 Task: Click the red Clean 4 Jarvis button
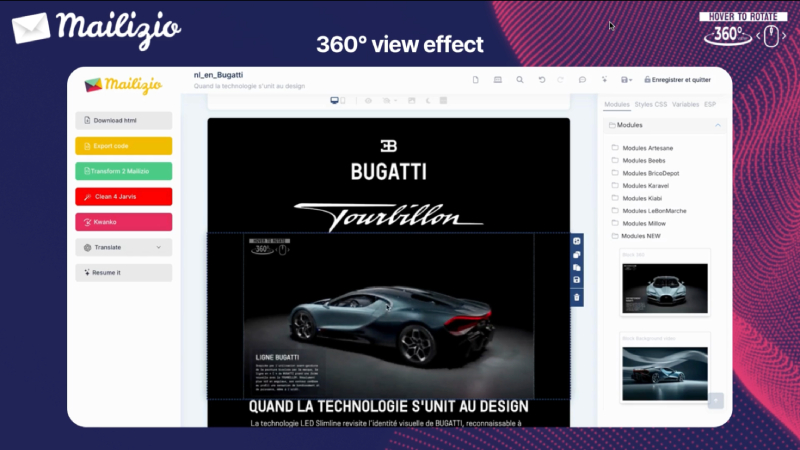click(x=123, y=196)
